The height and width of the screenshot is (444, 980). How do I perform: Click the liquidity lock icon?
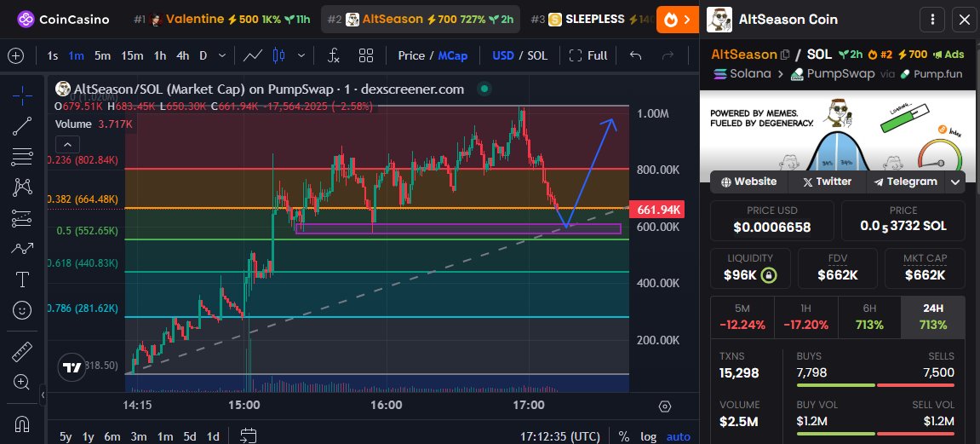tap(770, 275)
